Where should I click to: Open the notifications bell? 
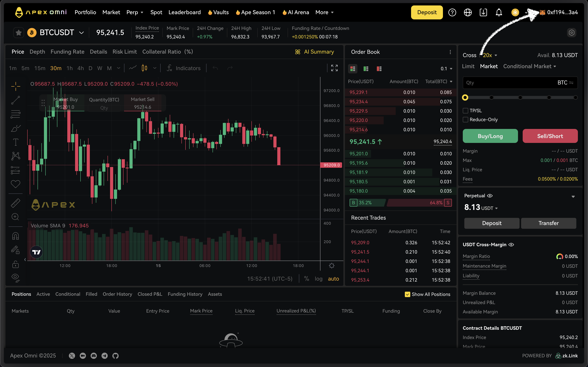tap(499, 12)
